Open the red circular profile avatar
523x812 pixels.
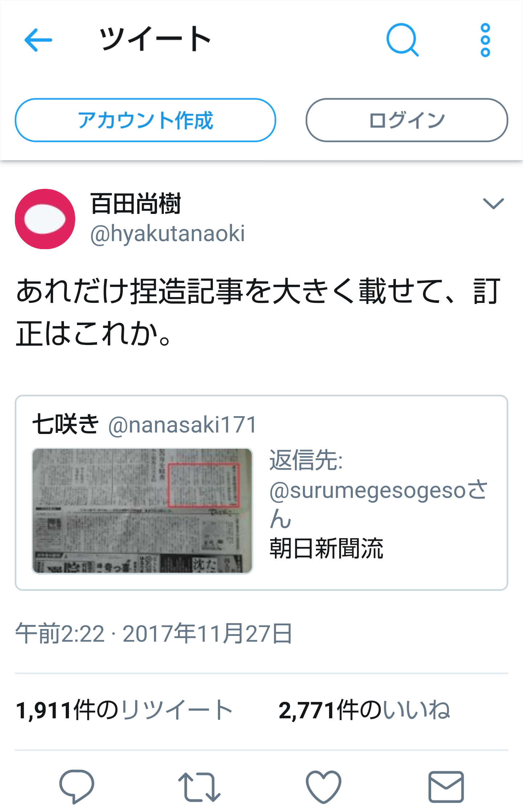tap(45, 219)
